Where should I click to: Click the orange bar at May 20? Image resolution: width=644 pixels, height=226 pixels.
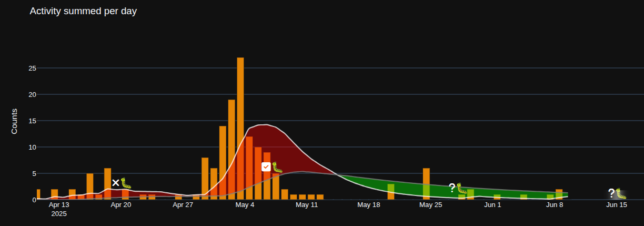click(x=391, y=191)
